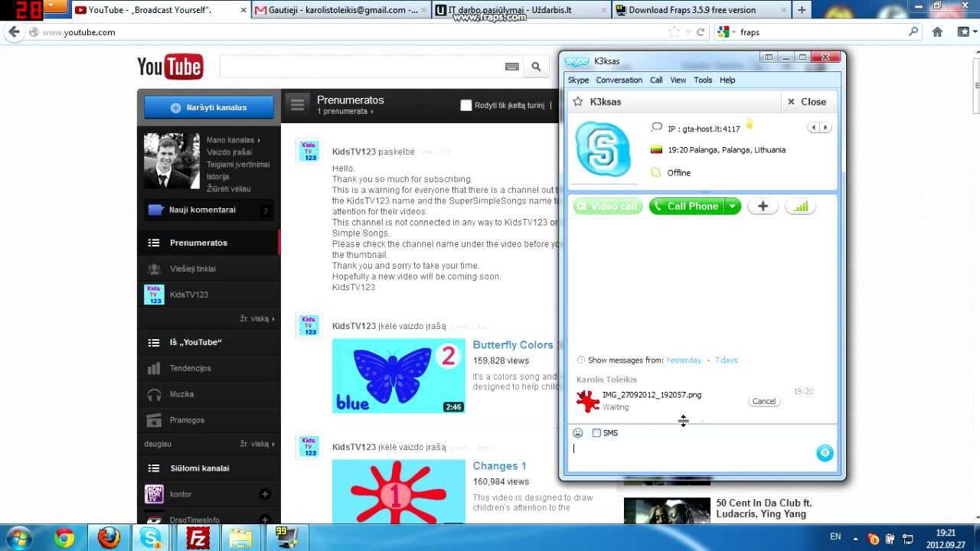Image resolution: width=980 pixels, height=551 pixels.
Task: Open FileZilla from the taskbar
Action: click(x=198, y=538)
